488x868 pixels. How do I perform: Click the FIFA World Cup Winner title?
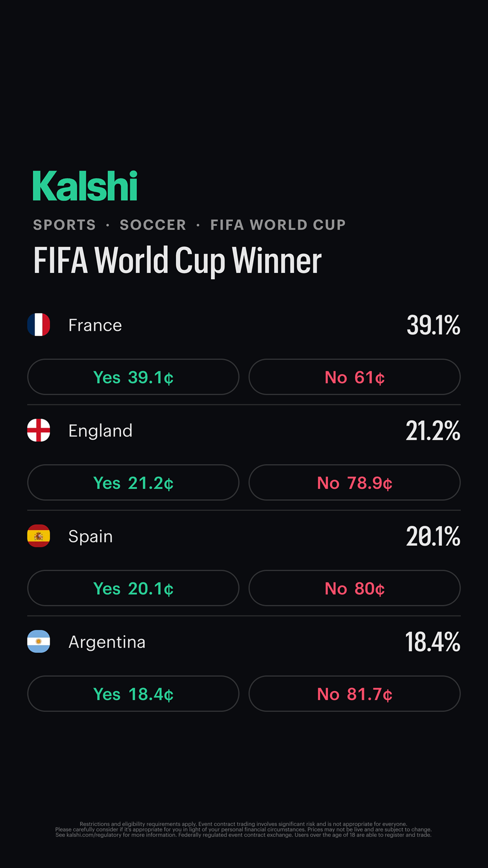[x=178, y=261]
